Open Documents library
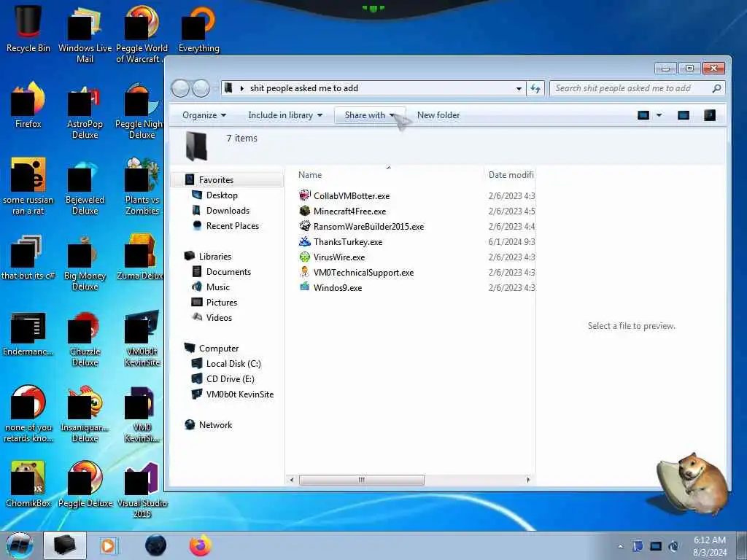747x560 pixels. click(228, 271)
